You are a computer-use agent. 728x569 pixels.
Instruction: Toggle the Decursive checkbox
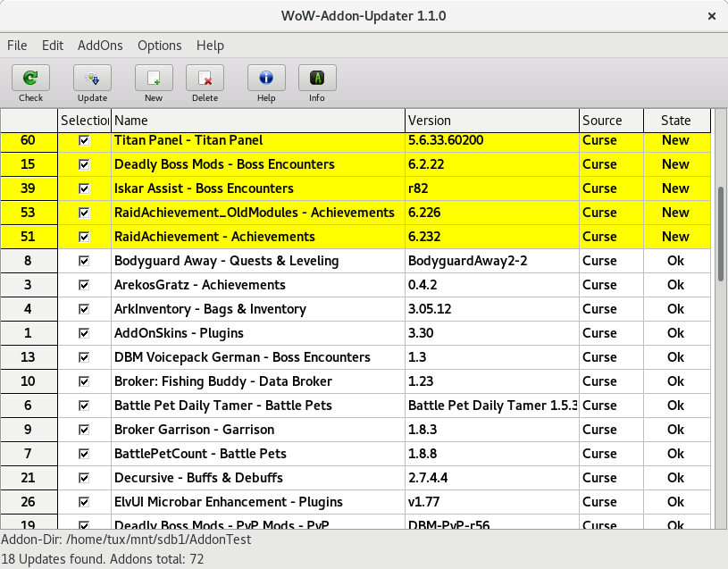84,478
